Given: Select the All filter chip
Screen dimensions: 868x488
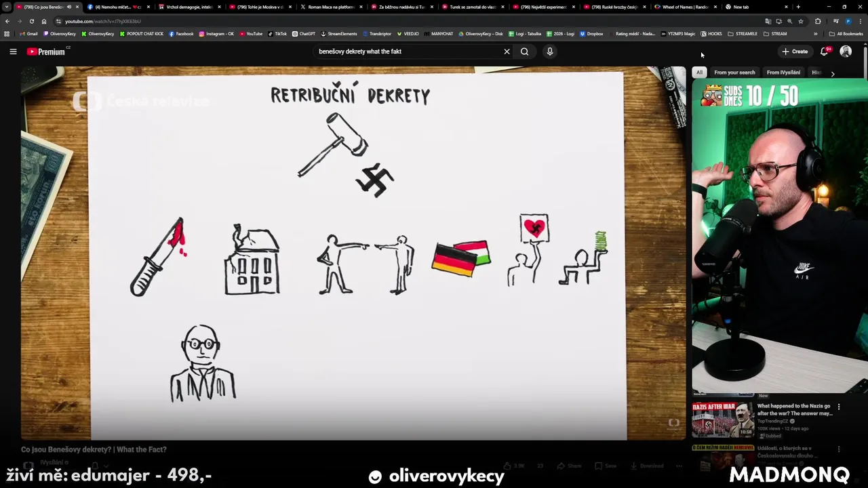Looking at the screenshot, I should coord(699,73).
